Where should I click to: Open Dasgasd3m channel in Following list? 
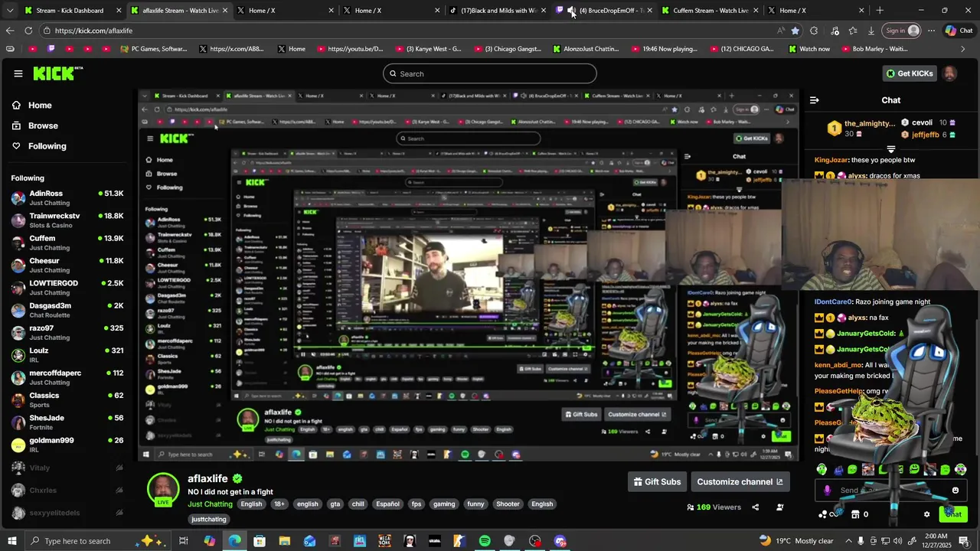pyautogui.click(x=67, y=310)
